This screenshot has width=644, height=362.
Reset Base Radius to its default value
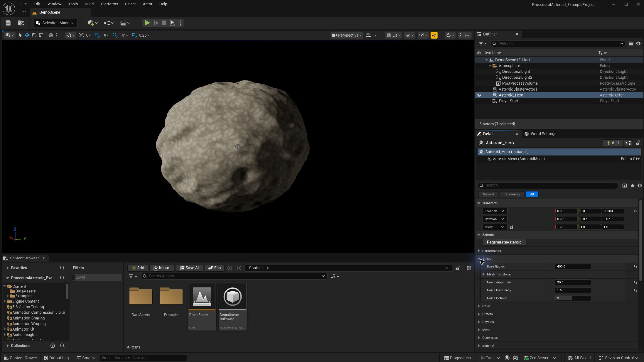coord(635,266)
